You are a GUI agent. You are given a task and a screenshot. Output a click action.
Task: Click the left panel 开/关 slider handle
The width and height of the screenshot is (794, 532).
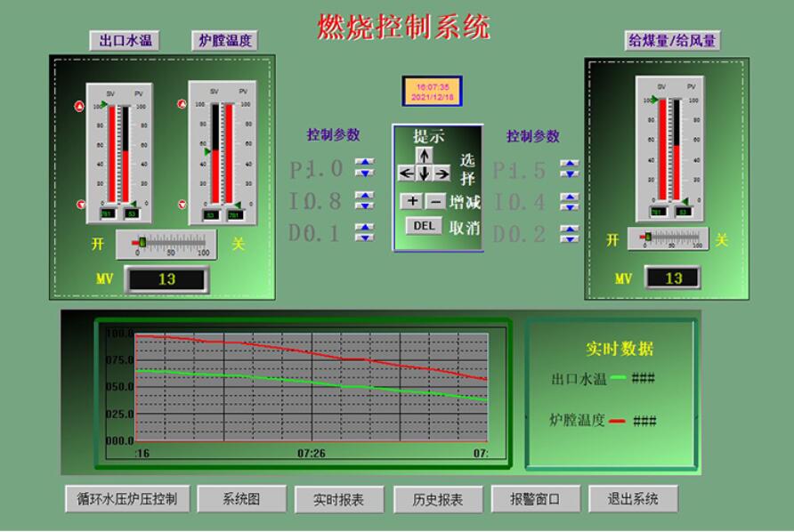142,242
